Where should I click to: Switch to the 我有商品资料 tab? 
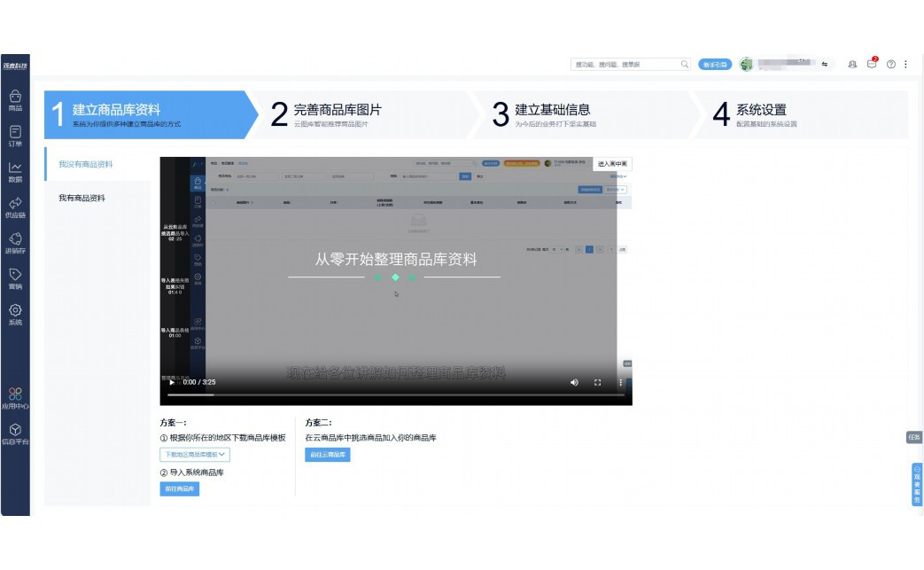[x=83, y=197]
